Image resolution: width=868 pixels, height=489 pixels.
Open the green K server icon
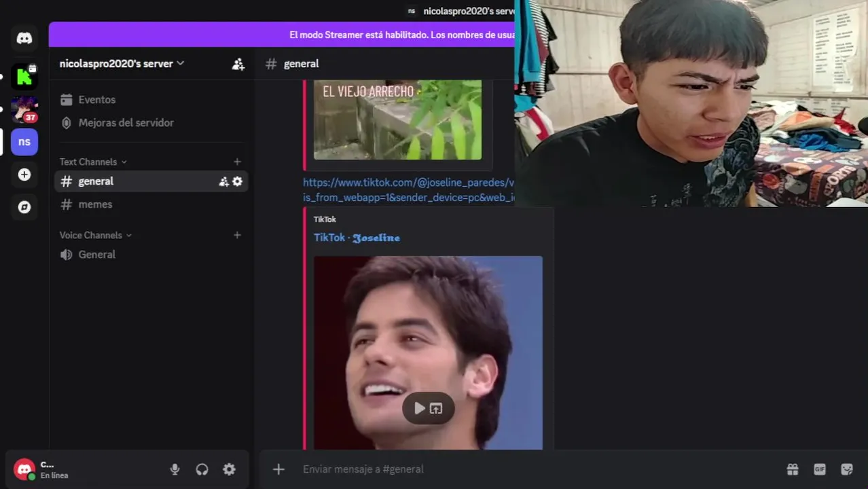[x=24, y=77]
